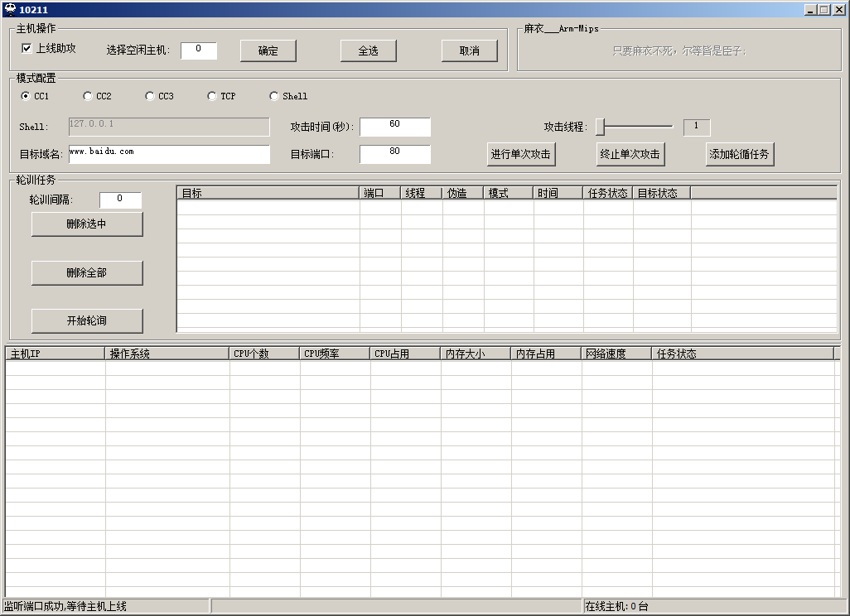Sort by the 操作系统 column header
Screen dimensions: 850x616
(167, 354)
